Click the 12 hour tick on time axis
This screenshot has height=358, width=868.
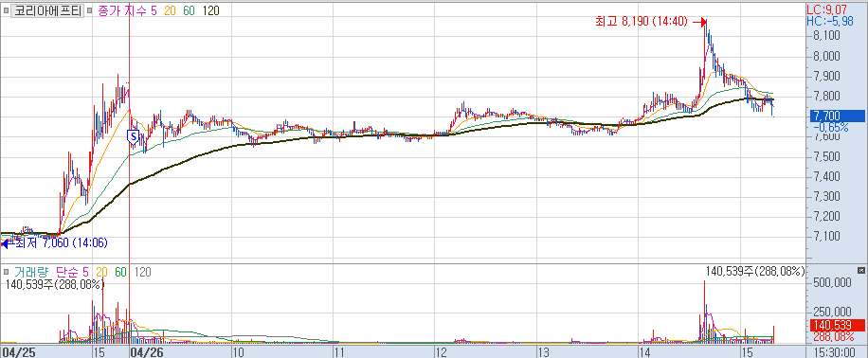(442, 352)
